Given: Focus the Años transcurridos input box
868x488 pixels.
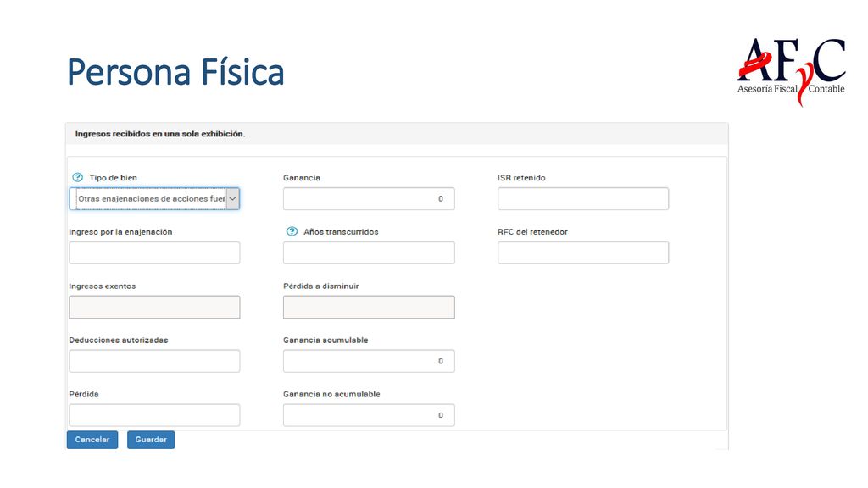Looking at the screenshot, I should (370, 252).
